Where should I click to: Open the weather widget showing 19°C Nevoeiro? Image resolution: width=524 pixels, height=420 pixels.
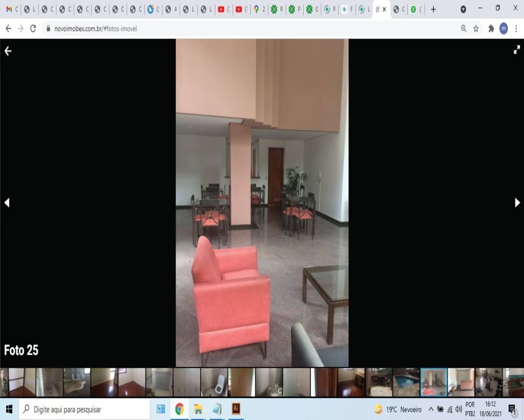tap(398, 410)
